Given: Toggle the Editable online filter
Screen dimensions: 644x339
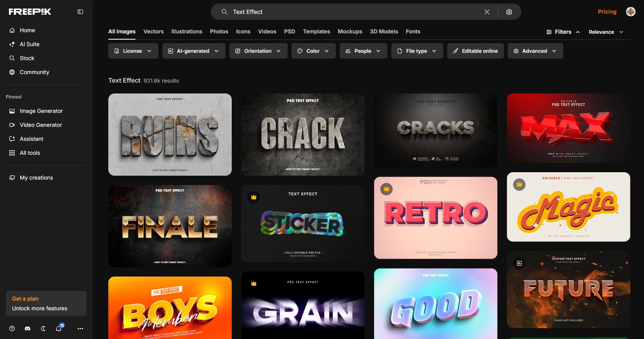Looking at the screenshot, I should (x=475, y=51).
